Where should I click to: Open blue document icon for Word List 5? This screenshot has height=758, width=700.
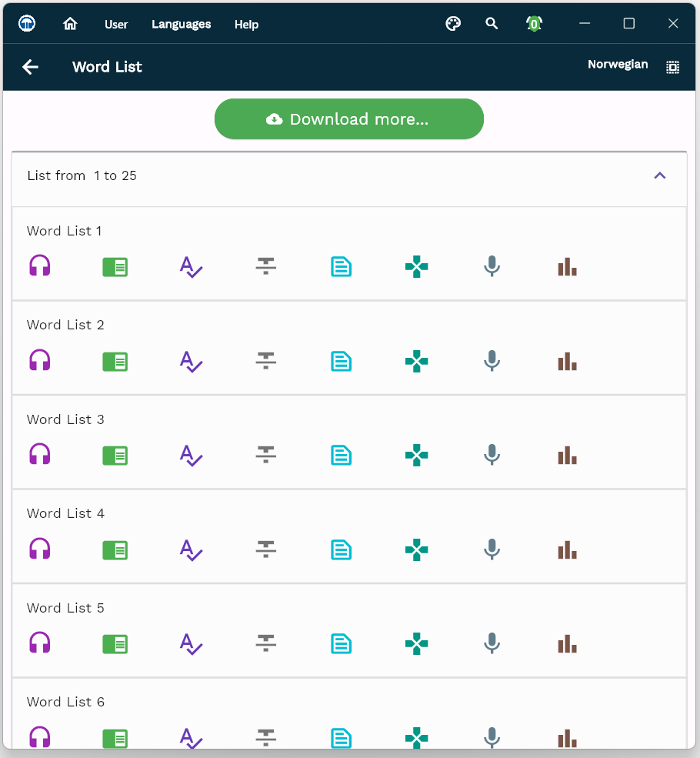click(341, 643)
